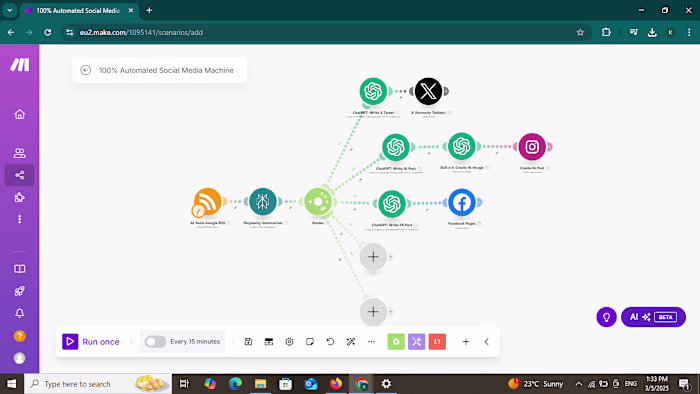The image size is (700, 394).
Task: Open the tab search dropdown arrow
Action: click(x=9, y=10)
